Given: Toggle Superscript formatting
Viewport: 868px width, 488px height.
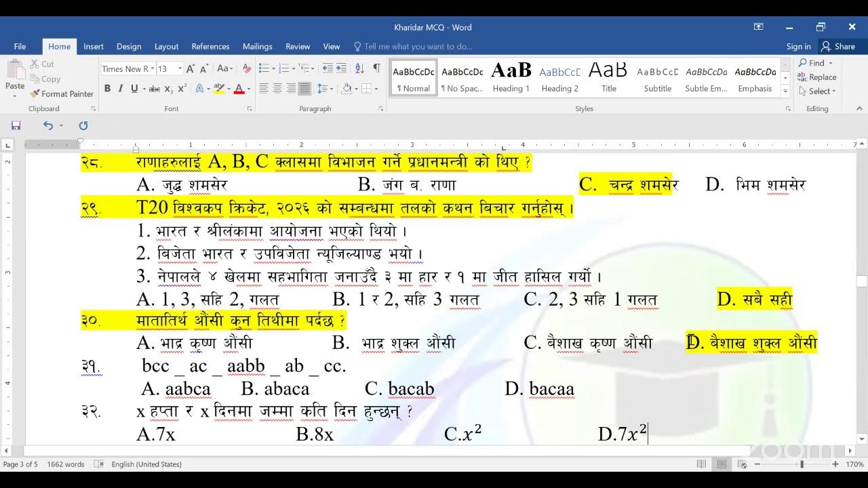Looking at the screenshot, I should pyautogui.click(x=183, y=89).
